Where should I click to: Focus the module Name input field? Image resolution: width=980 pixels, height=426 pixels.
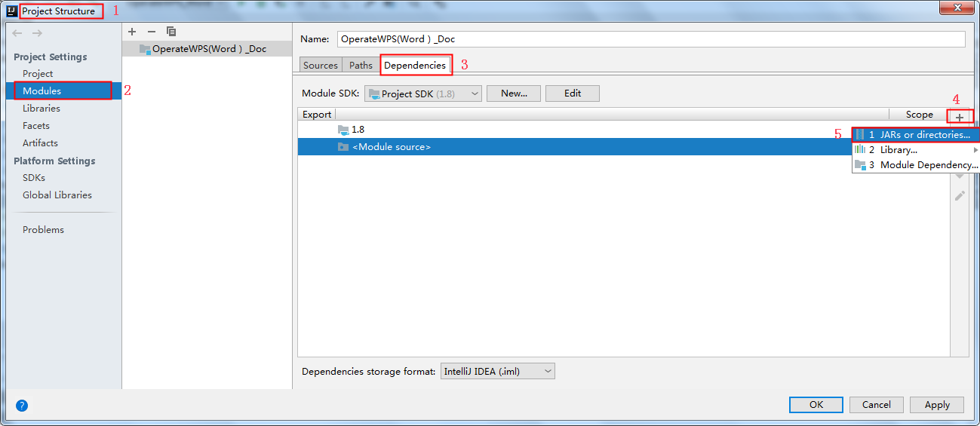651,38
